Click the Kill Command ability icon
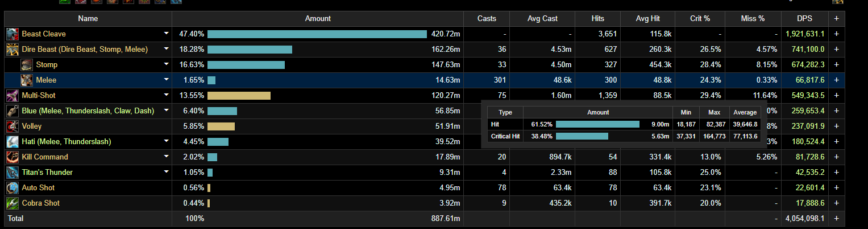This screenshot has width=868, height=229. 12,157
